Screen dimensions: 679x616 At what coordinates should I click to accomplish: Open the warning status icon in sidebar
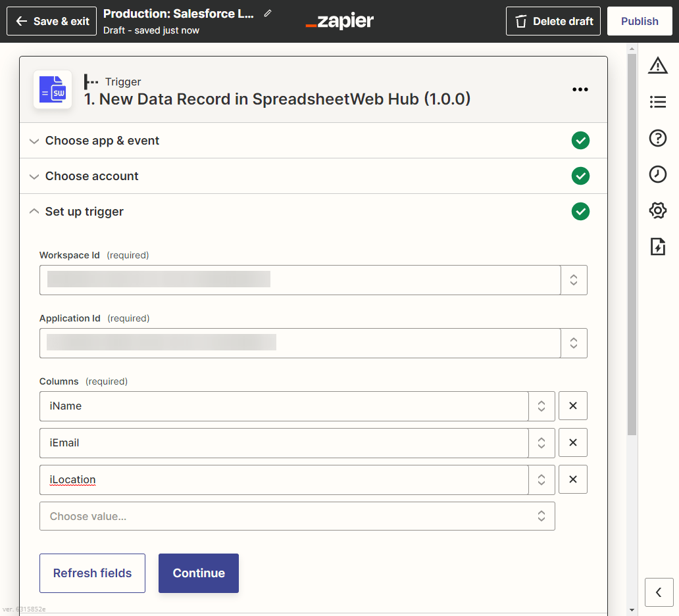point(658,66)
